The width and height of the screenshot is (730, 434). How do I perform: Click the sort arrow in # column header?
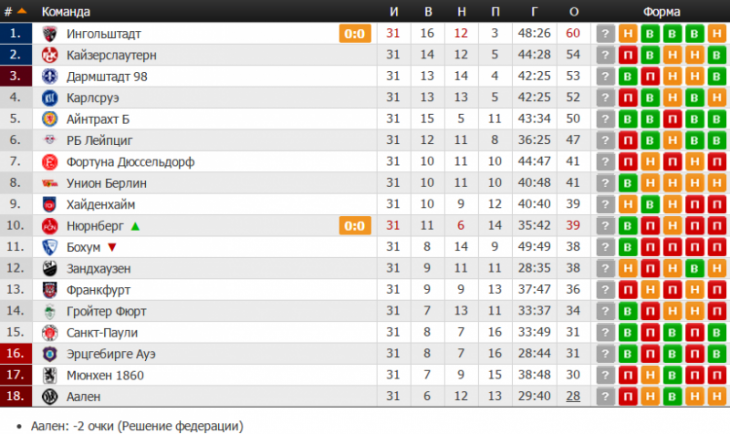click(x=21, y=11)
